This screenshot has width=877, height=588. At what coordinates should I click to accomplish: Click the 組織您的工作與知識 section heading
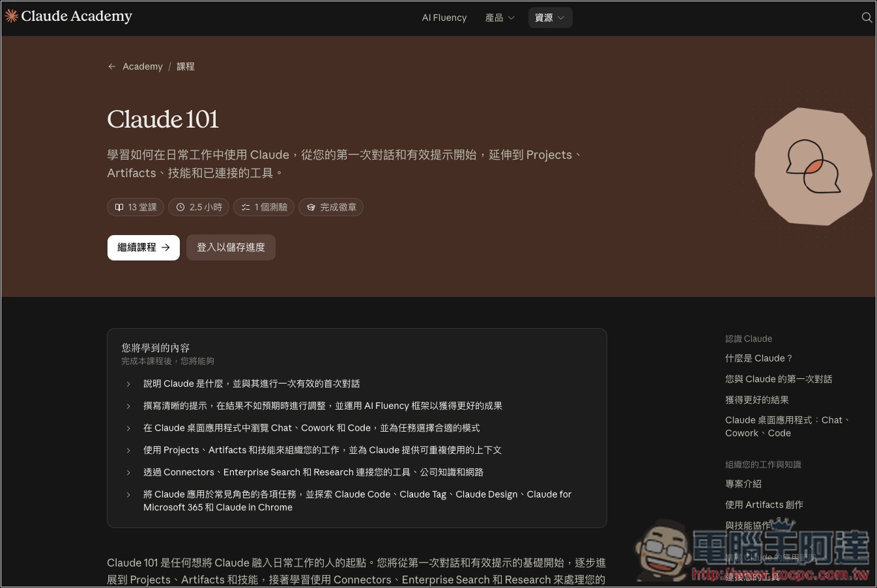763,464
